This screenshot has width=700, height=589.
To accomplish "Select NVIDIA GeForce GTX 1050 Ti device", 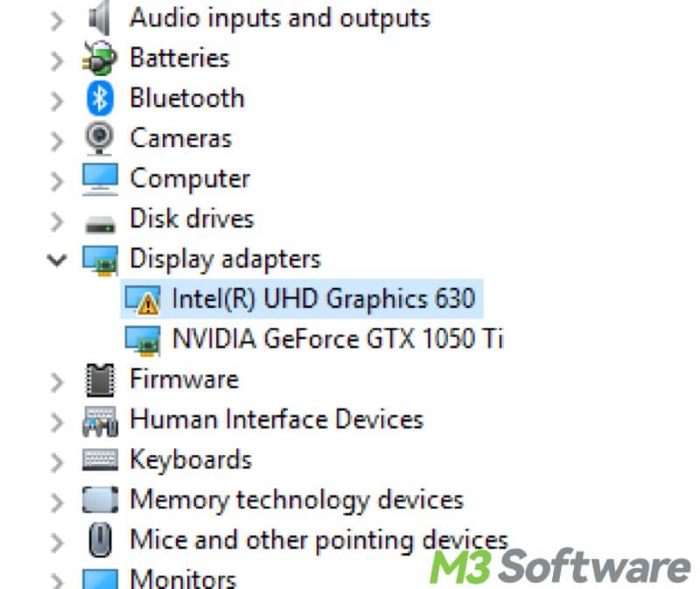I will (x=338, y=338).
